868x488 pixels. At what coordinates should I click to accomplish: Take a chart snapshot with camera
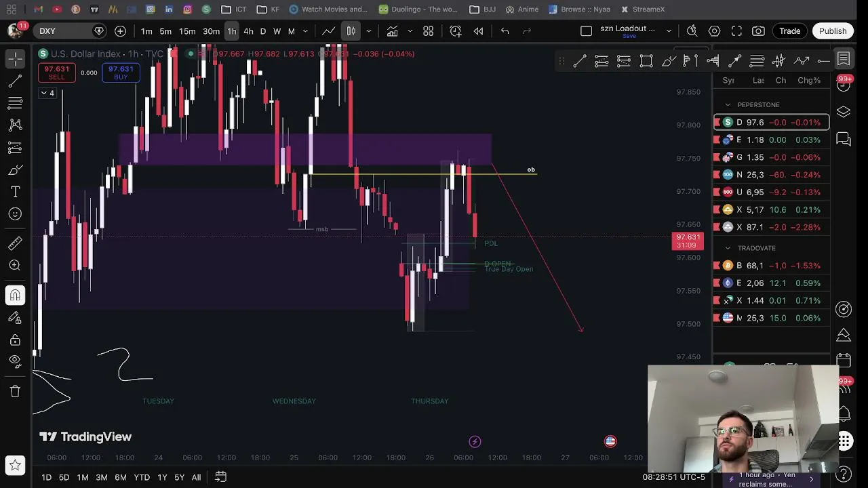click(758, 31)
